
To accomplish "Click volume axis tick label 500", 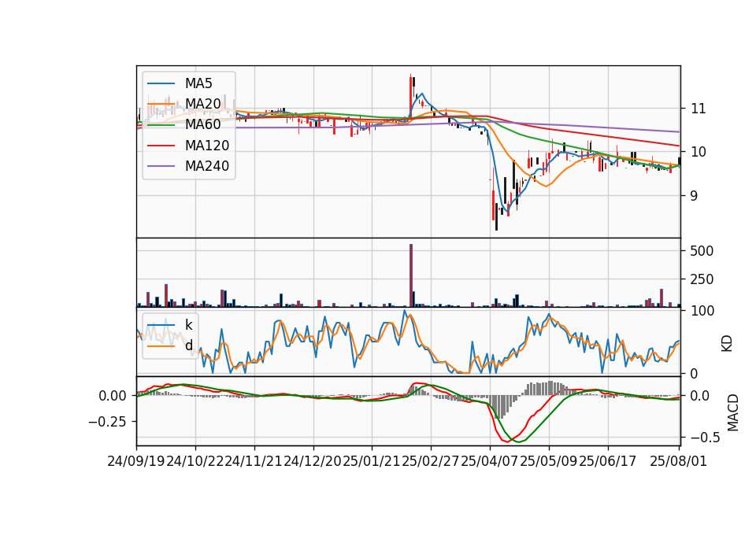I will (702, 251).
